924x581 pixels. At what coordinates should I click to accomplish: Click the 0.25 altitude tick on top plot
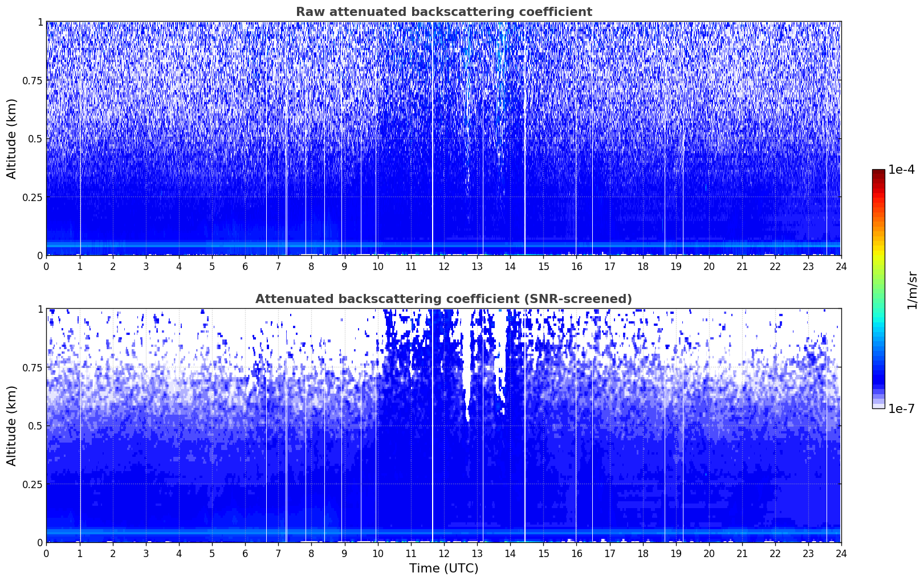tap(32, 197)
